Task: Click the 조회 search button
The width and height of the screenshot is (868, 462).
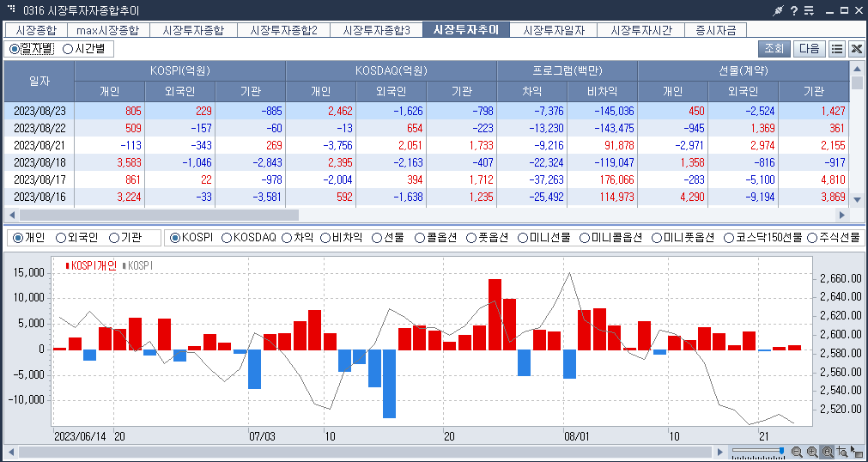Action: pos(774,49)
